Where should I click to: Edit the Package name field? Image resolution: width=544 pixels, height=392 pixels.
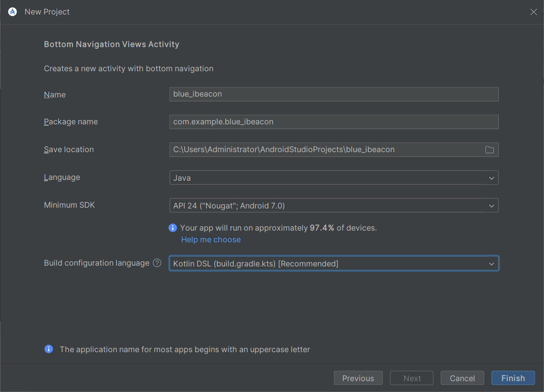coord(334,122)
